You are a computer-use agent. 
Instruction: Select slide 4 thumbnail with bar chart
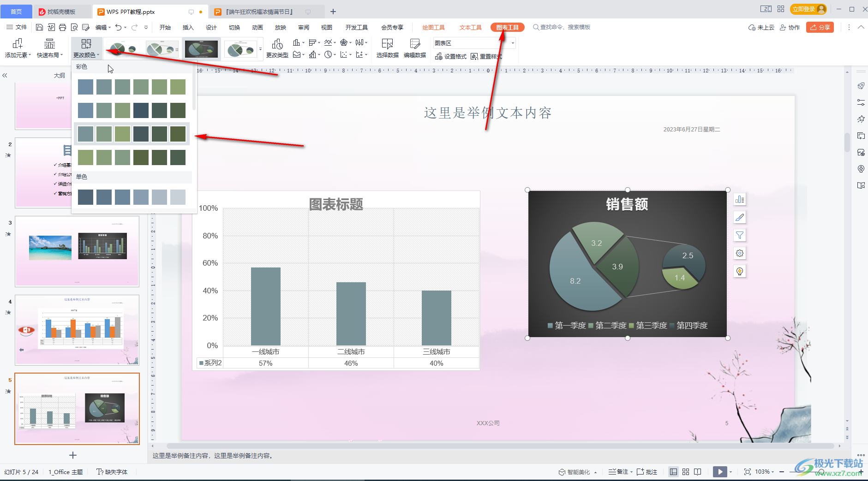(77, 330)
